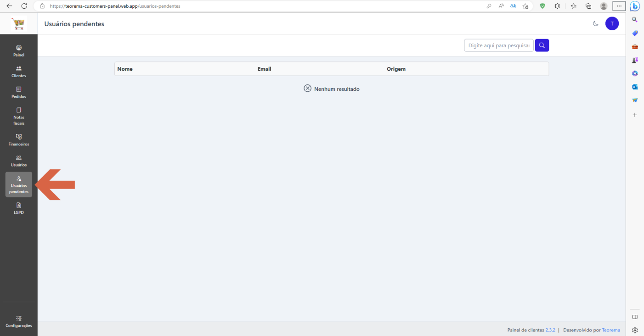
Task: Open Notas fiscais in the sidebar
Action: 19,116
